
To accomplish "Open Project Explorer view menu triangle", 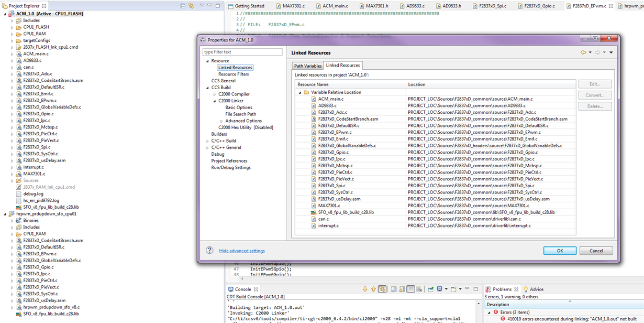I will [202, 6].
